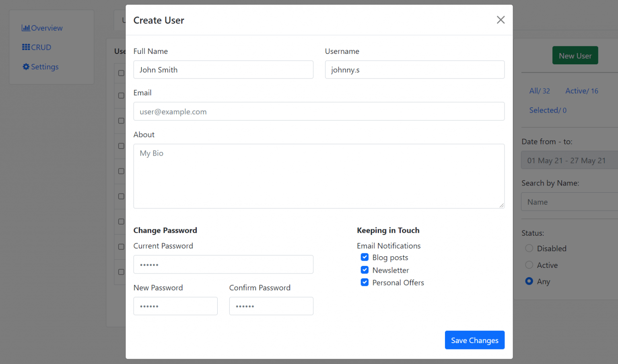
Task: Choose the Any status option
Action: point(529,282)
